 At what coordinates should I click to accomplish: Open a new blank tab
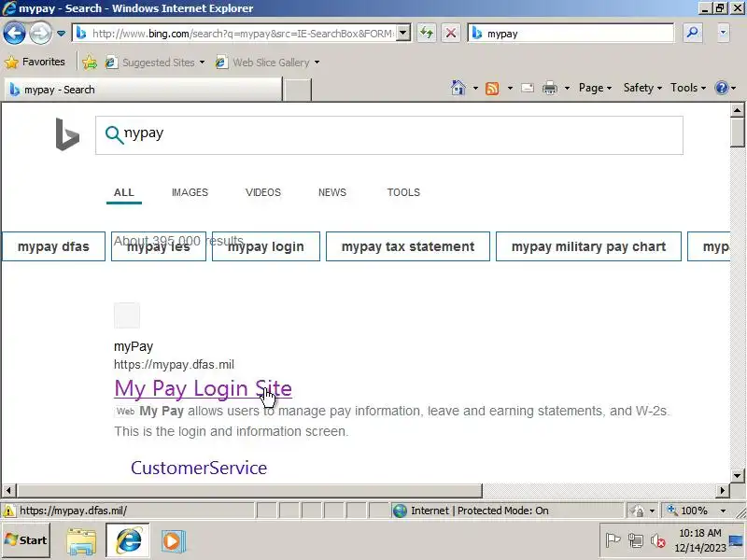[x=297, y=90]
